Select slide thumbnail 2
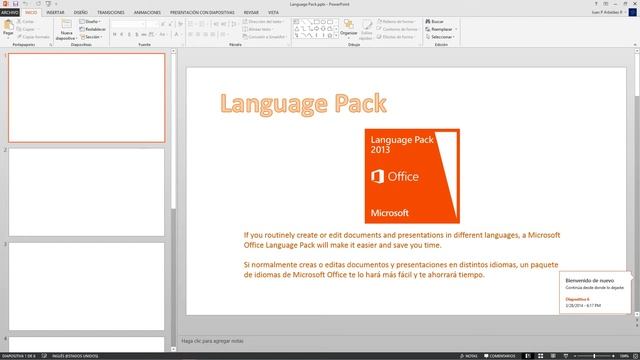 87,192
